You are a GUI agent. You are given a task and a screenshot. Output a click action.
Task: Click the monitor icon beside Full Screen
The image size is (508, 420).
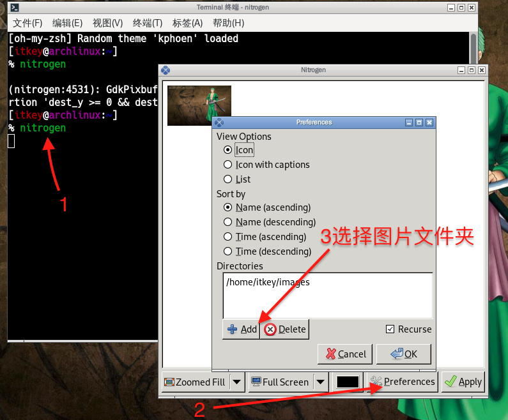tap(256, 382)
